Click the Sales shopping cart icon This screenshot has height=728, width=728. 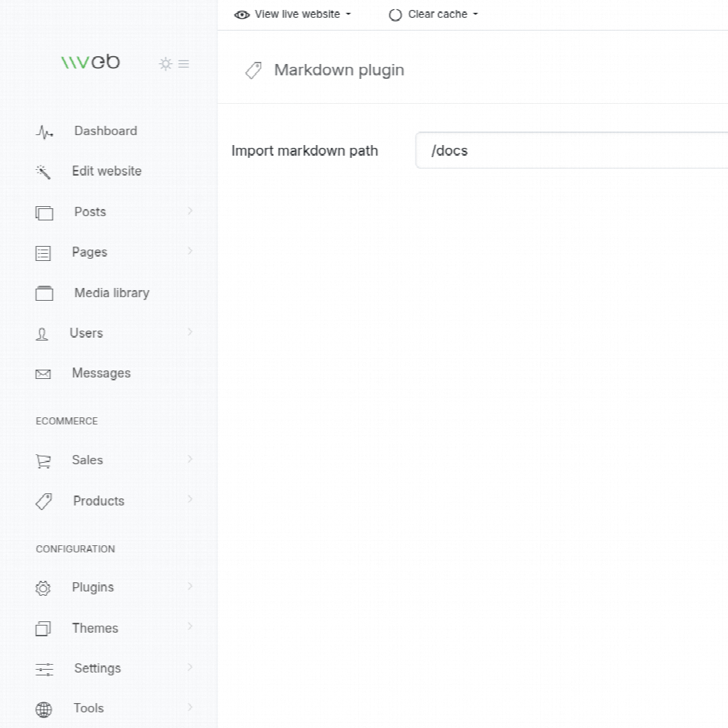click(43, 461)
